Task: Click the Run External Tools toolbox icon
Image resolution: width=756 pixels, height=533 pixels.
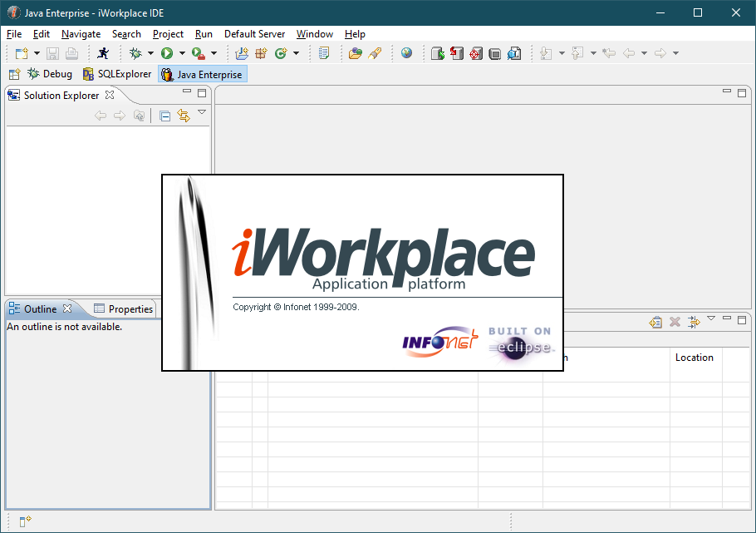Action: 199,53
